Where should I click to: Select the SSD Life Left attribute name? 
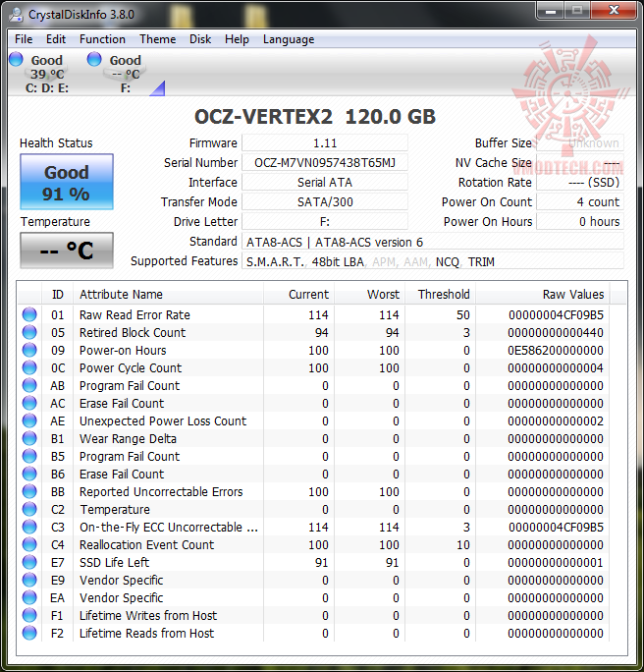114,562
